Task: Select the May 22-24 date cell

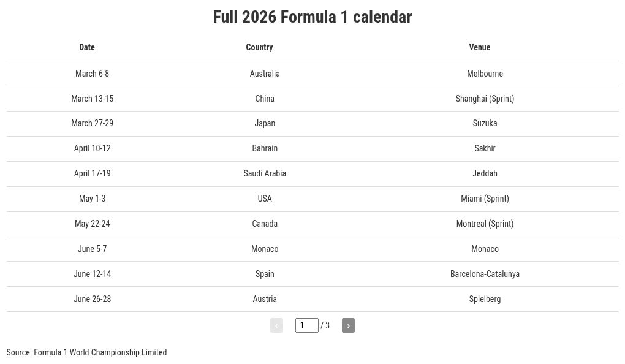Action: pos(92,224)
